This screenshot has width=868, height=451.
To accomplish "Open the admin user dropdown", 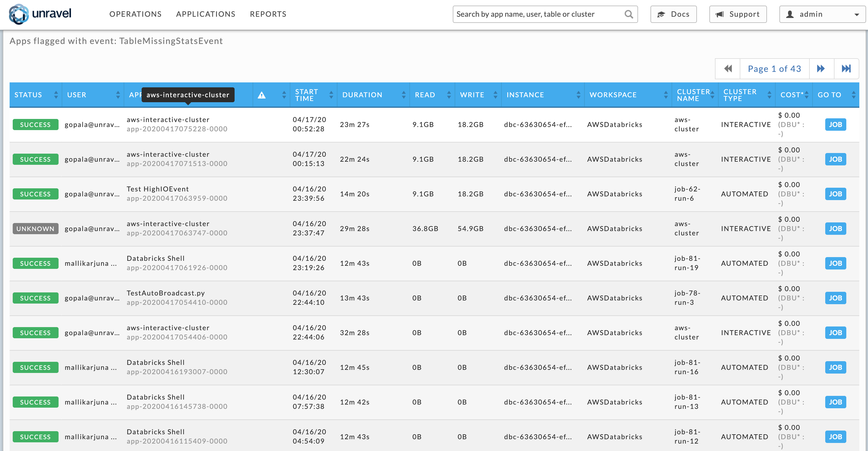I will 822,14.
